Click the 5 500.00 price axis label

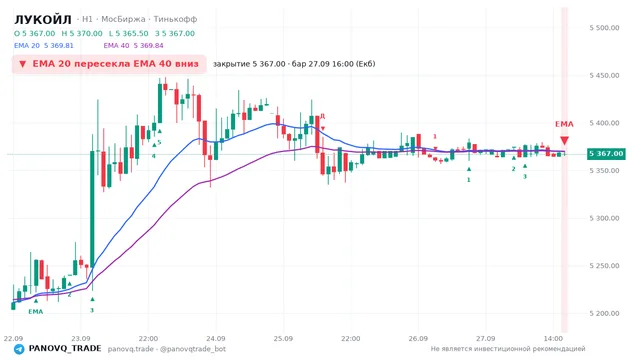[604, 28]
